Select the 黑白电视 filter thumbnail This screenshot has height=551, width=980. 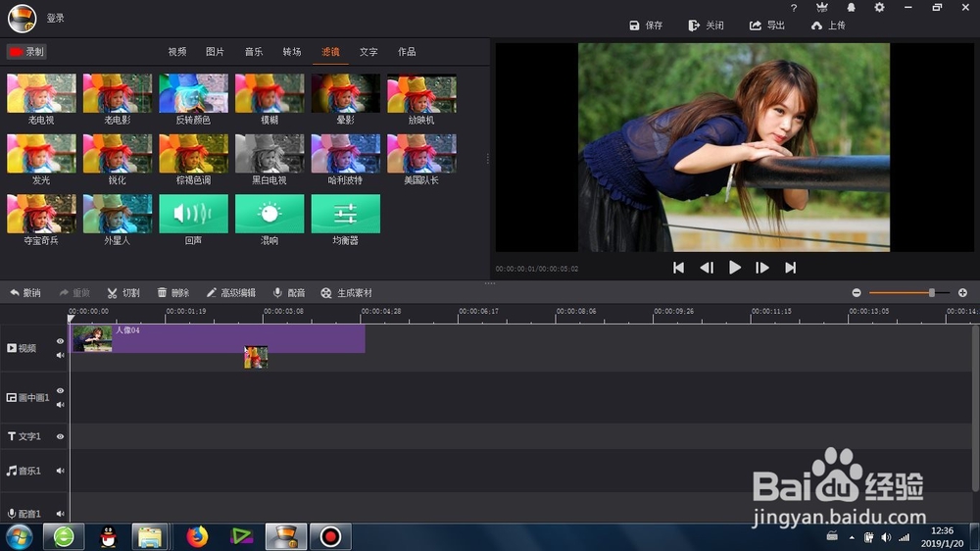pyautogui.click(x=269, y=154)
